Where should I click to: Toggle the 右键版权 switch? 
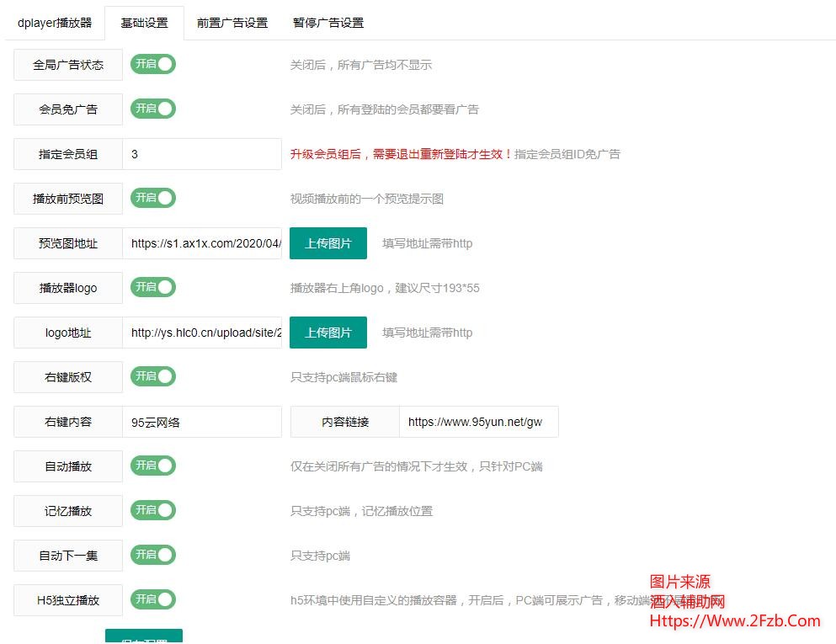(x=153, y=376)
